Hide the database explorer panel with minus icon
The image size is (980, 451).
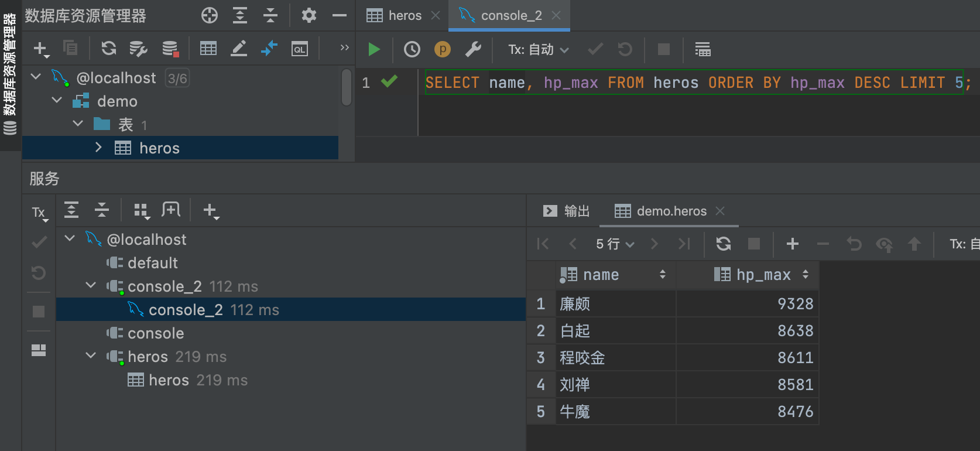click(x=340, y=16)
